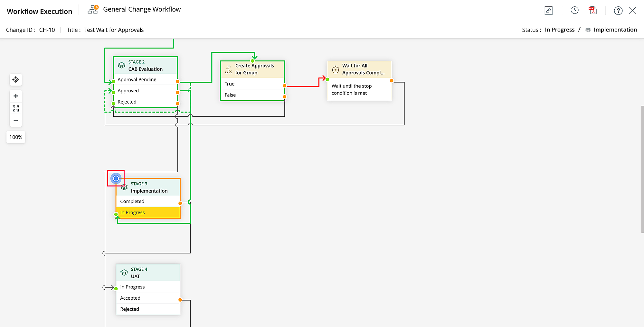The height and width of the screenshot is (327, 644).
Task: Zoom in using the plus button
Action: pos(16,96)
